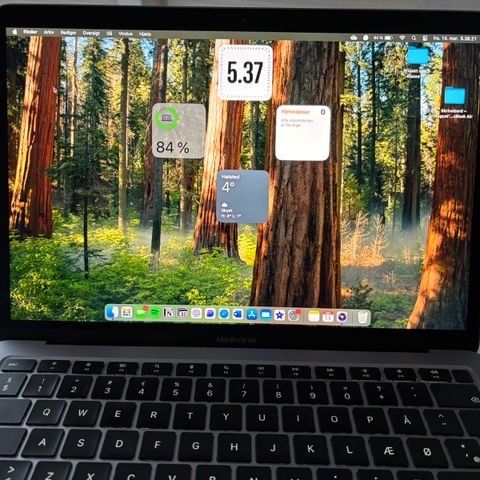The height and width of the screenshot is (480, 480).
Task: Open Spotify from the dock
Action: pos(155,313)
